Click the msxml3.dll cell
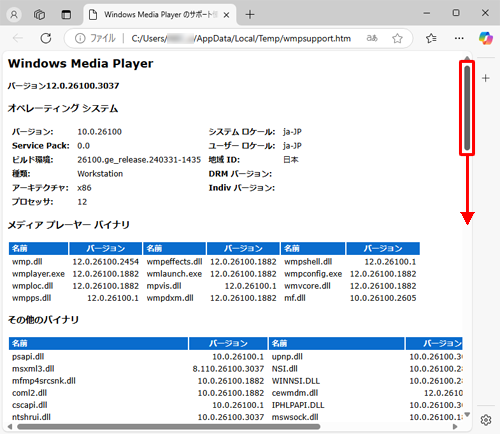The image size is (500, 434). [33, 368]
